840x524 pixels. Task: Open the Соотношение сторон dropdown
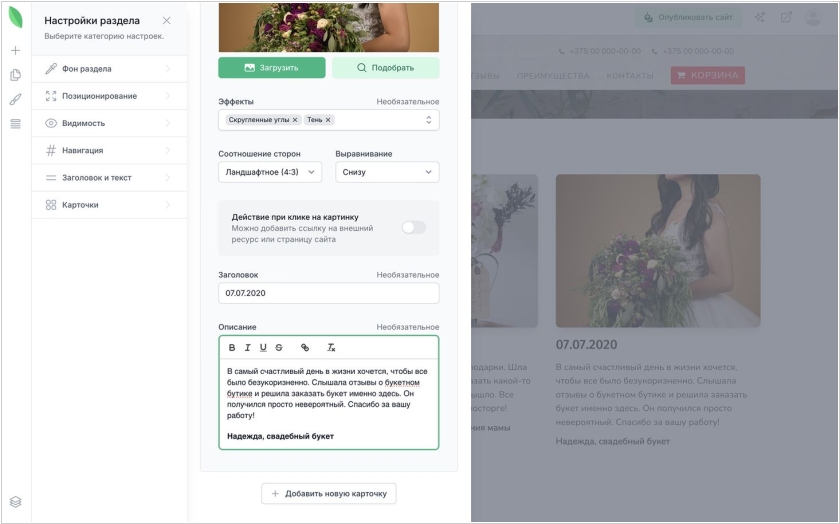click(270, 172)
